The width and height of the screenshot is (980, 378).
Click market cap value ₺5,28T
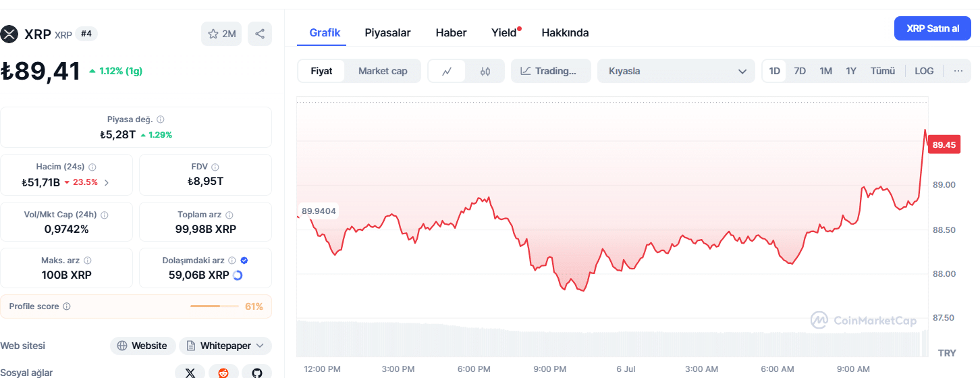(117, 134)
